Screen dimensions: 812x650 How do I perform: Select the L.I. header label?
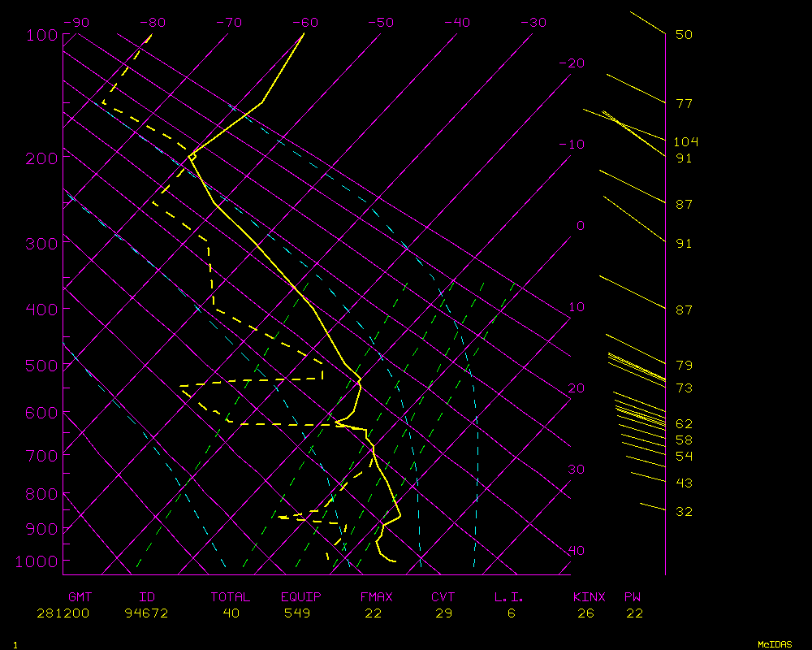click(x=509, y=597)
